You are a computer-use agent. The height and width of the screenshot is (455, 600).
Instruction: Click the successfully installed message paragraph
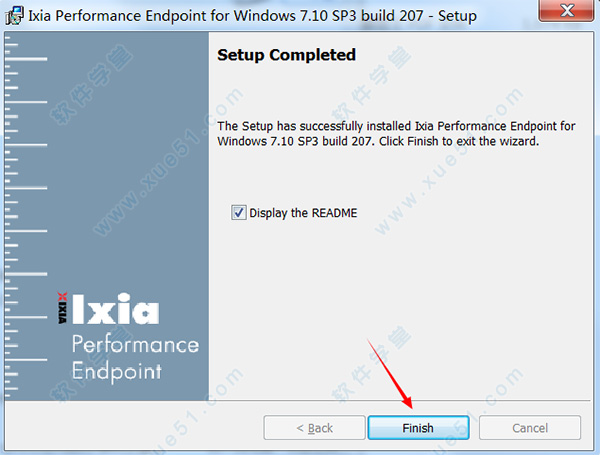(x=396, y=134)
